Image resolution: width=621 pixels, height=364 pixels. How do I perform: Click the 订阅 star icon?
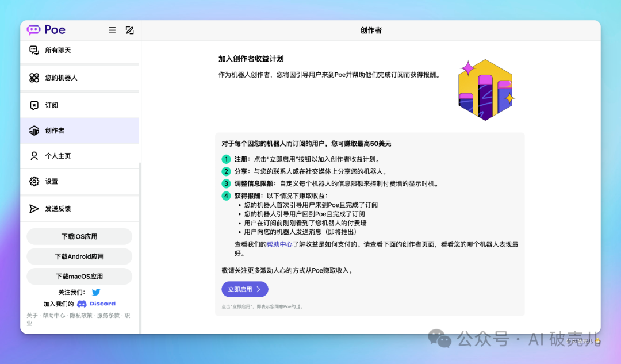[x=34, y=105]
